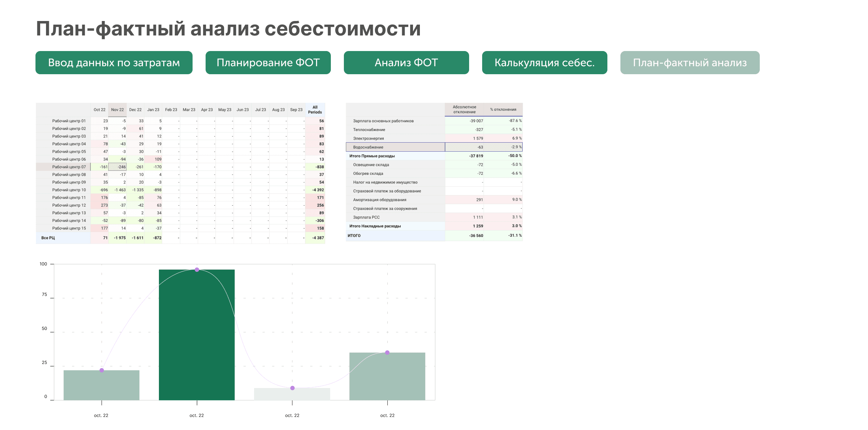Click the "Рабочий центр 07" row label
This screenshot has height=430, width=868.
coord(69,167)
